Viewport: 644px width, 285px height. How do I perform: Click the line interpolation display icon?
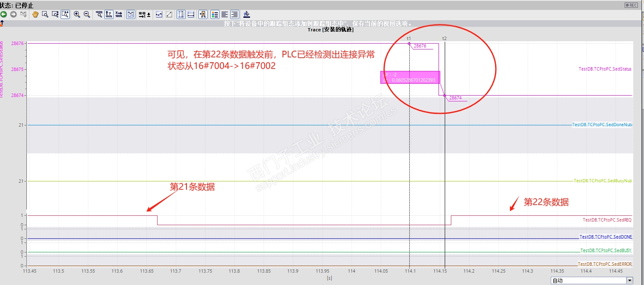click(169, 14)
